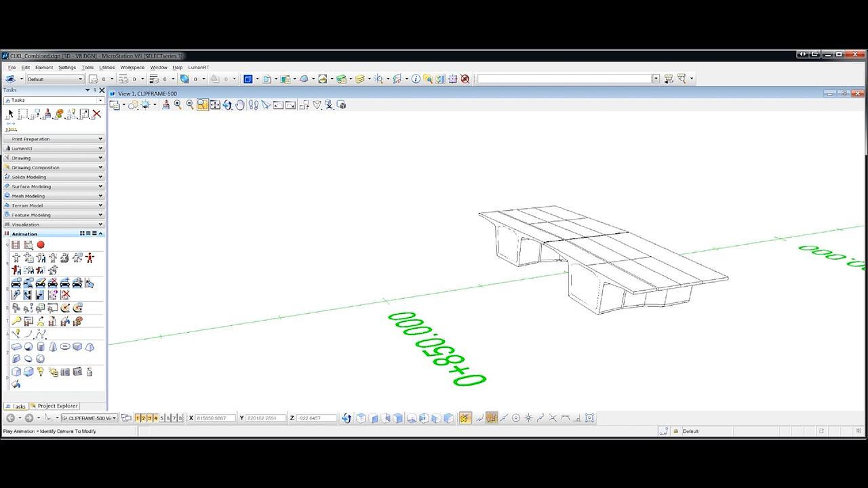This screenshot has width=868, height=488.
Task: Toggle view 8 button
Action: click(180, 418)
